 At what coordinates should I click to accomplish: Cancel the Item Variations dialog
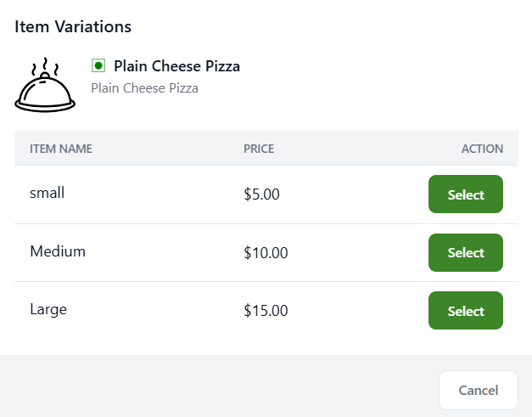(x=478, y=391)
